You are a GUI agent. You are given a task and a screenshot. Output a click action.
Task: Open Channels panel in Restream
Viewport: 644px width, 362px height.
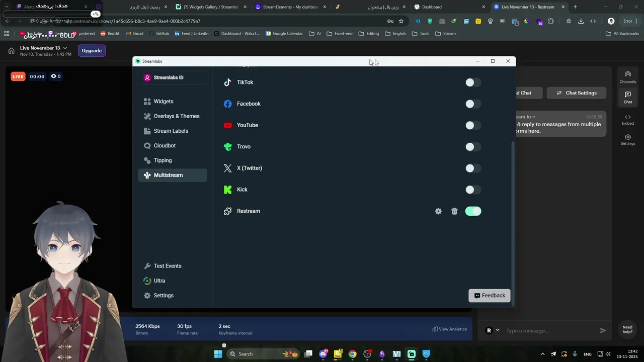(627, 77)
